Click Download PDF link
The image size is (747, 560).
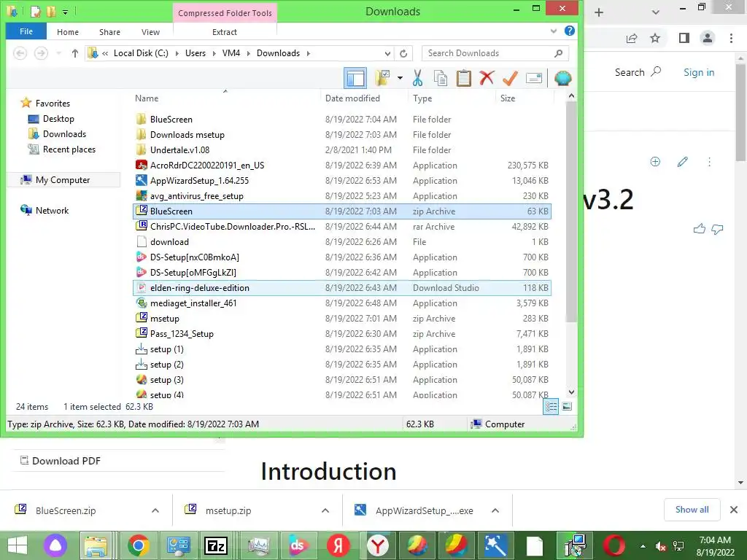tap(61, 461)
